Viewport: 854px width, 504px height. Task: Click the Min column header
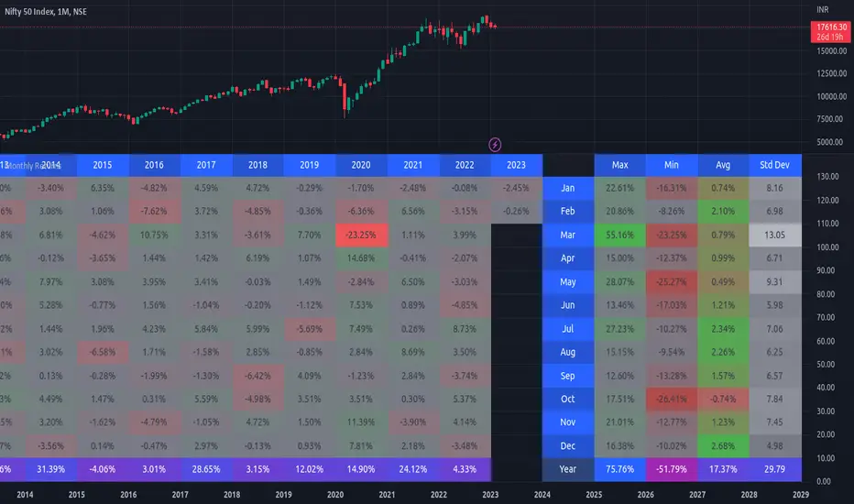pos(672,165)
